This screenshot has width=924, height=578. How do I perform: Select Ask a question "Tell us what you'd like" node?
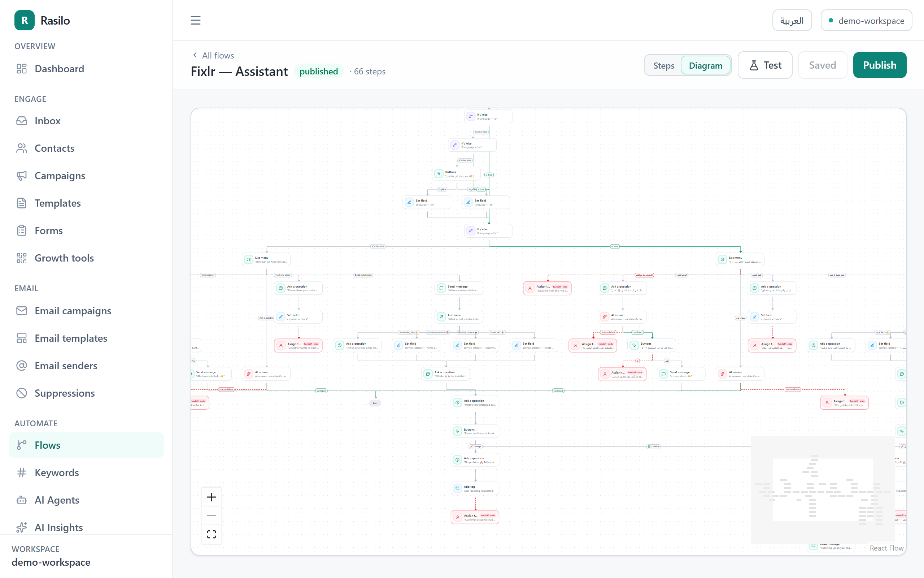click(x=357, y=346)
